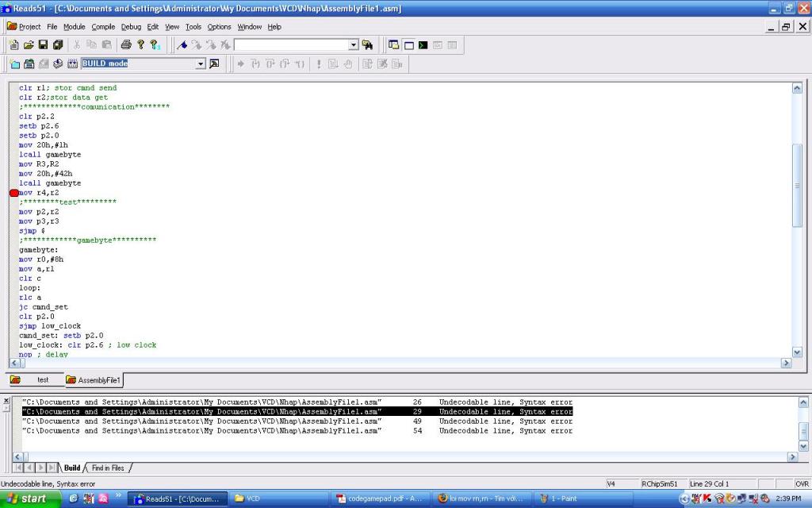Screen dimensions: 812x508
Task: Select the highlighted line 29 error entry
Action: coord(297,412)
